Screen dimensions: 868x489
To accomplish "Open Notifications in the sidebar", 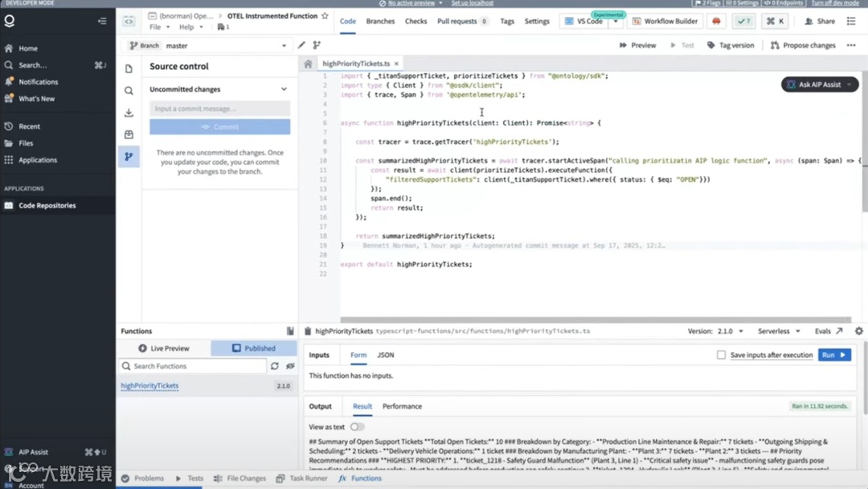I will 38,81.
